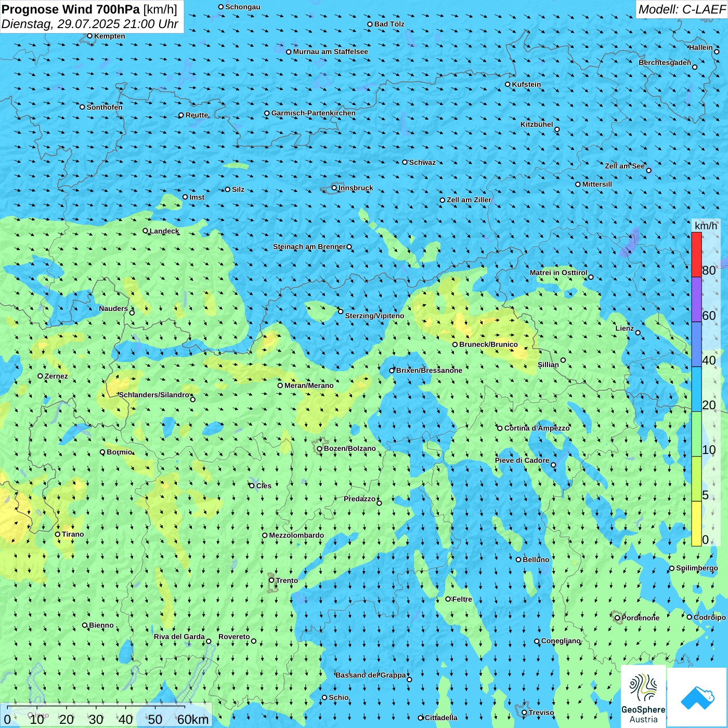Click the Bormio city label
Screen dimensions: 728x728
click(119, 452)
